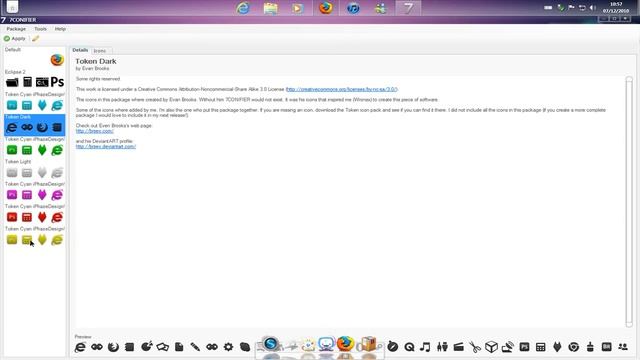Open the brsev.com web page link
Image resolution: width=640 pixels, height=360 pixels.
click(95, 131)
